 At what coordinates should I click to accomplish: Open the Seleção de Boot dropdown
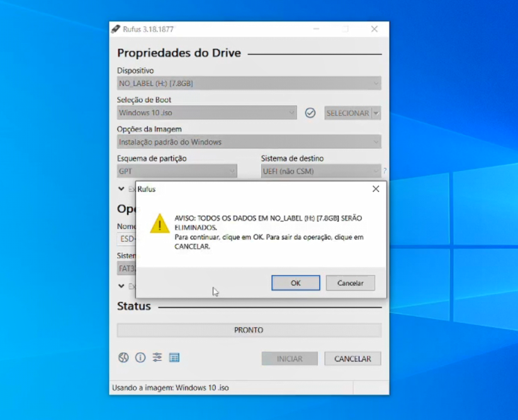tap(207, 113)
